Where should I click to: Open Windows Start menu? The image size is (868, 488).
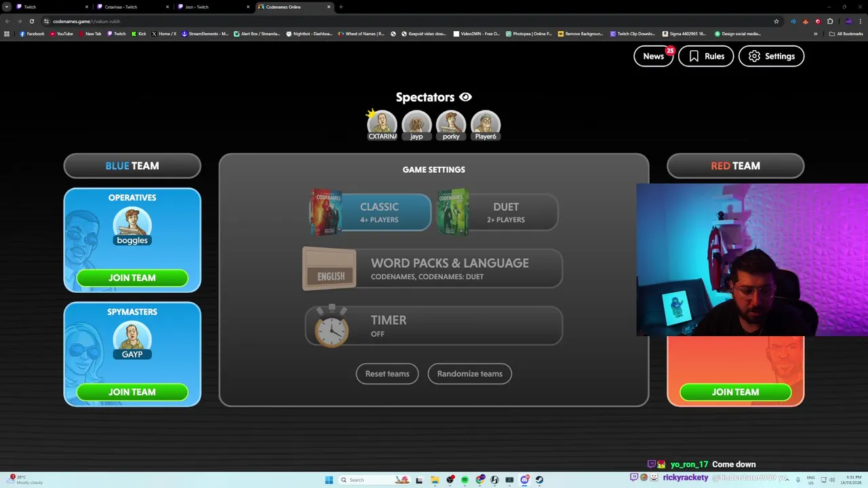(x=329, y=480)
